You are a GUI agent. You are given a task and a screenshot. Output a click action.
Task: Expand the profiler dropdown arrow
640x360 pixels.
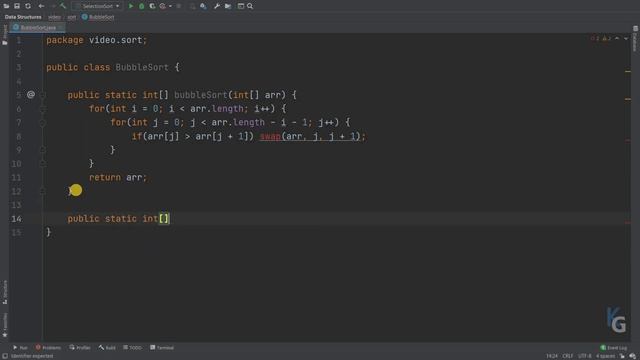(170, 6)
